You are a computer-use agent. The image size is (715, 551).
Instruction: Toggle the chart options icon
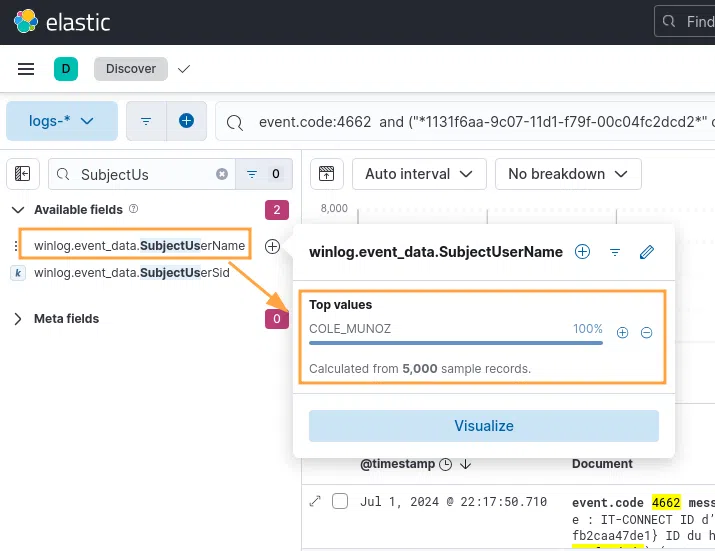[326, 174]
